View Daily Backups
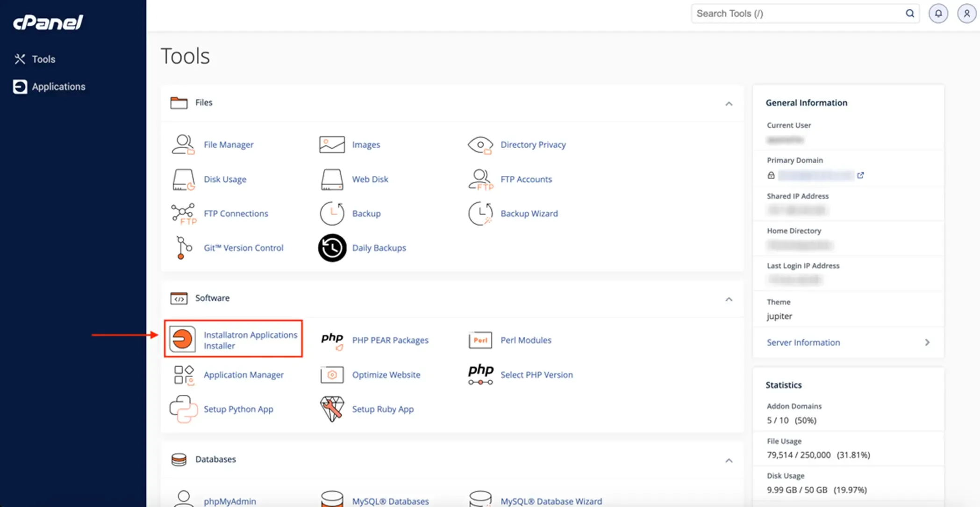The width and height of the screenshot is (980, 507). point(379,247)
